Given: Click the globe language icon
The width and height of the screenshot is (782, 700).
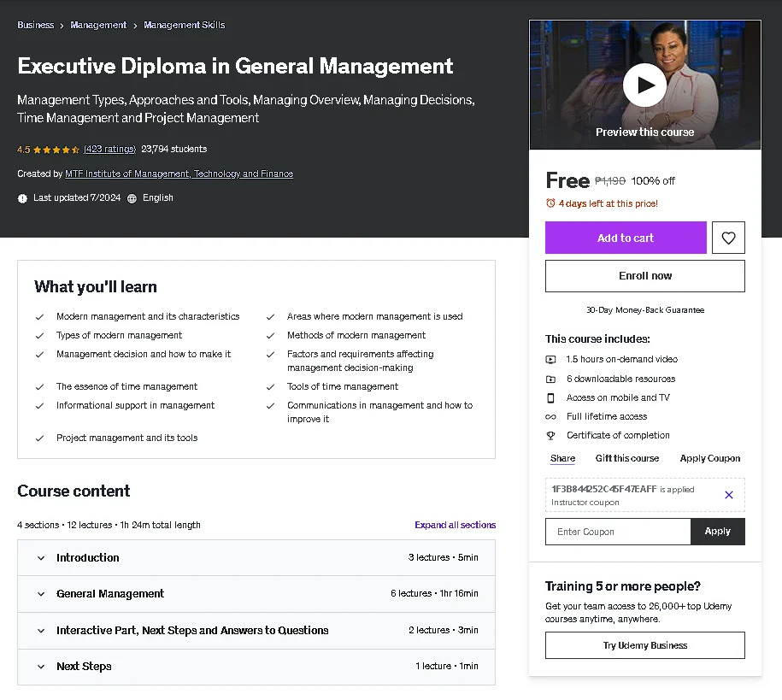Looking at the screenshot, I should 132,198.
